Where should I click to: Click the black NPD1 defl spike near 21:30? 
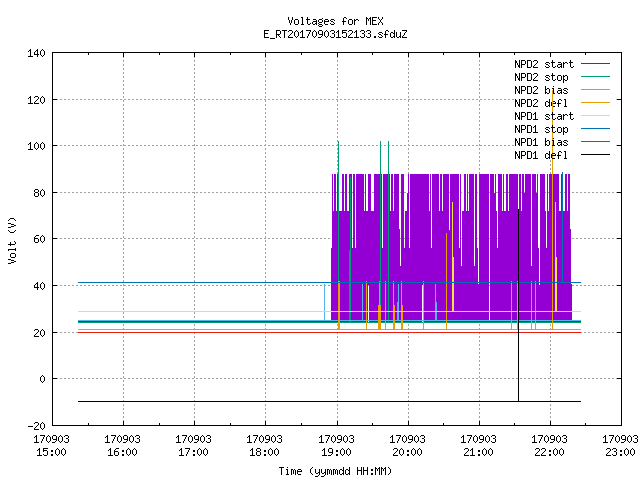pos(518,305)
